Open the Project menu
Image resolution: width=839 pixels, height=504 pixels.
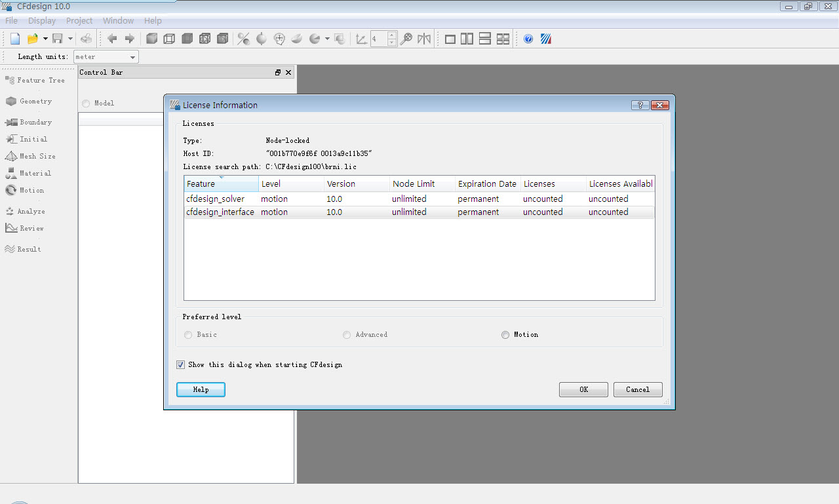[x=79, y=21]
